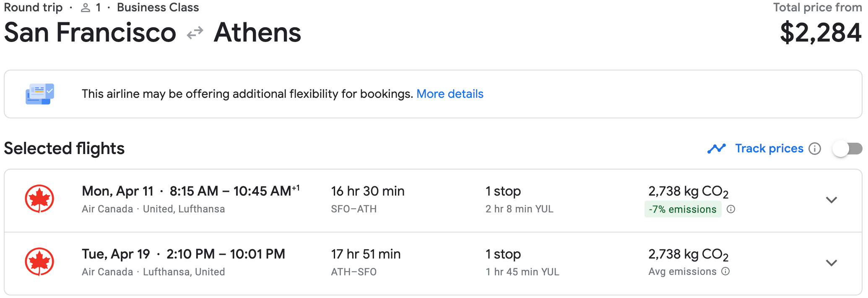Click the Business Class label
This screenshot has height=298, width=868.
(x=158, y=8)
